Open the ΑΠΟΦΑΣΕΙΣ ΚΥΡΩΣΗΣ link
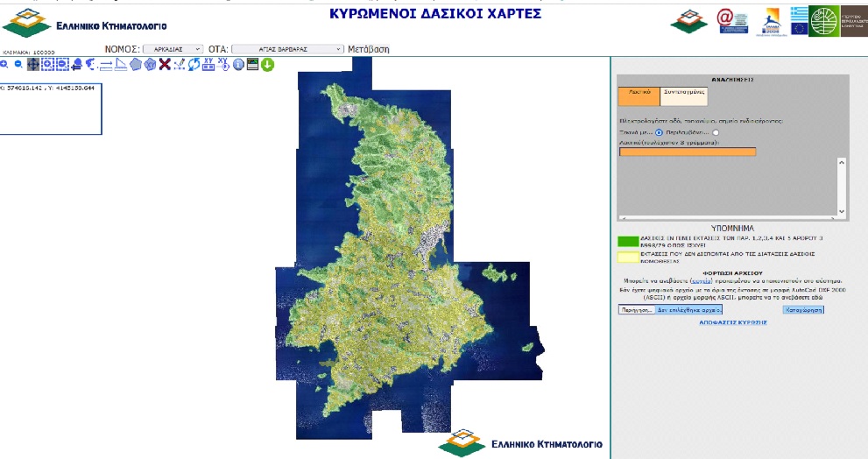Screen dimensions: 868x459 tap(733, 322)
